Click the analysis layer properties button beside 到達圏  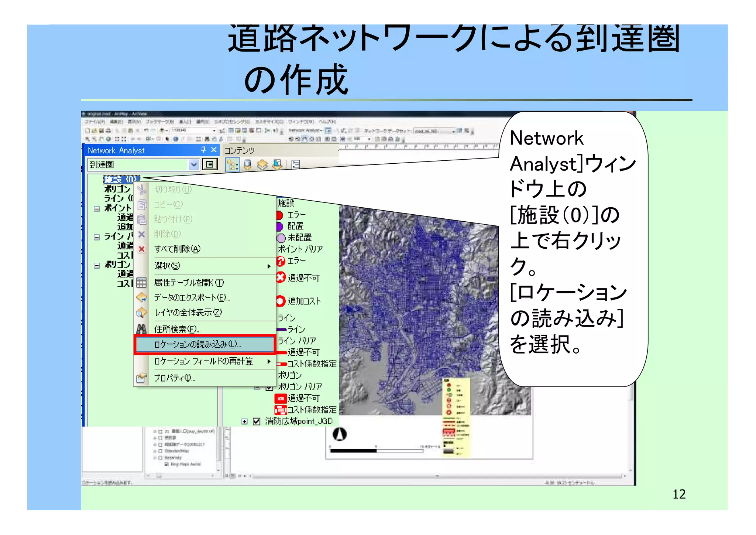210,164
